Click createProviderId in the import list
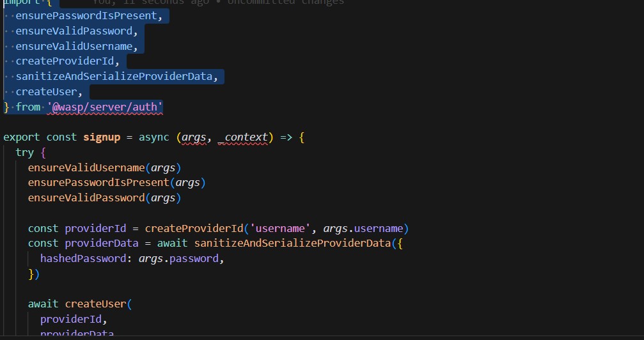The height and width of the screenshot is (340, 644). point(65,61)
